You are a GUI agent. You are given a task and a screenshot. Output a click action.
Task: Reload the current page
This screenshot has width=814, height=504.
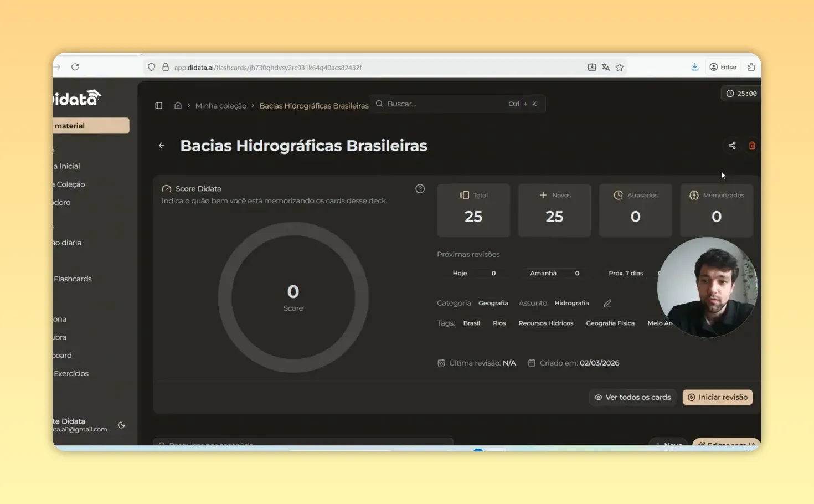(x=75, y=66)
